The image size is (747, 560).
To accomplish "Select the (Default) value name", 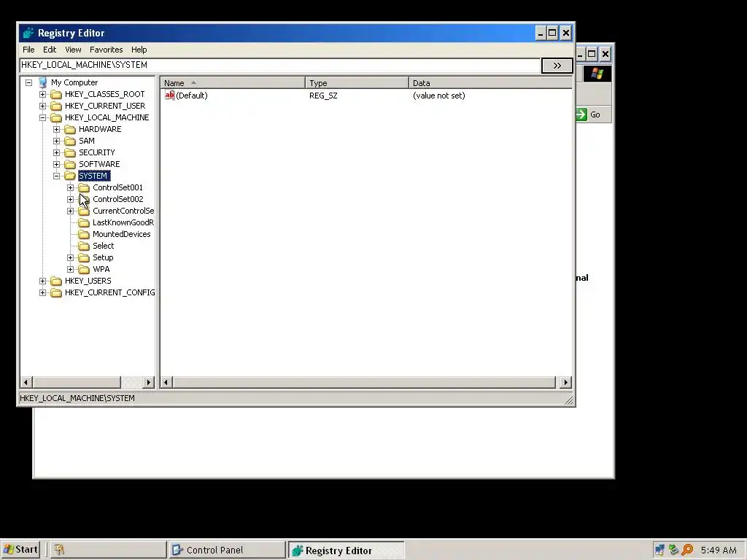I will (192, 96).
